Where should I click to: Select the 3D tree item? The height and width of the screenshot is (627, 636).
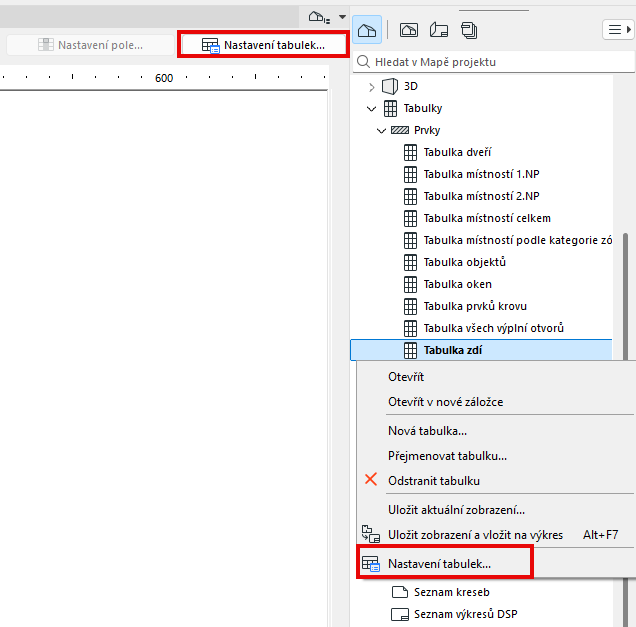point(410,86)
